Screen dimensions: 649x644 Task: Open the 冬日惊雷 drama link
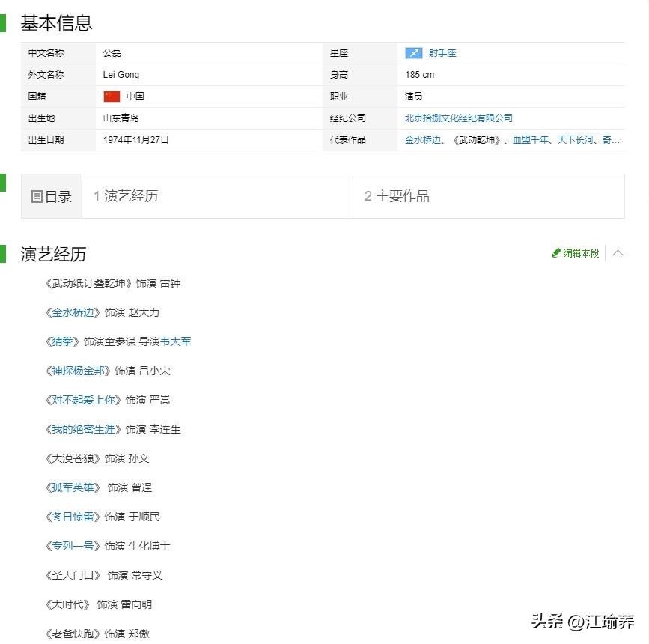click(x=73, y=517)
